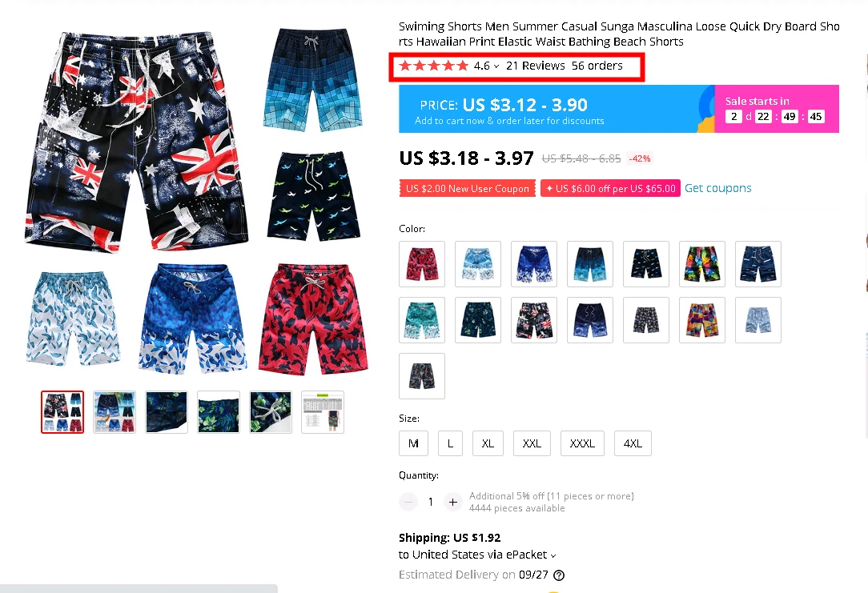The height and width of the screenshot is (593, 868).
Task: Click the Get coupons link
Action: click(718, 188)
